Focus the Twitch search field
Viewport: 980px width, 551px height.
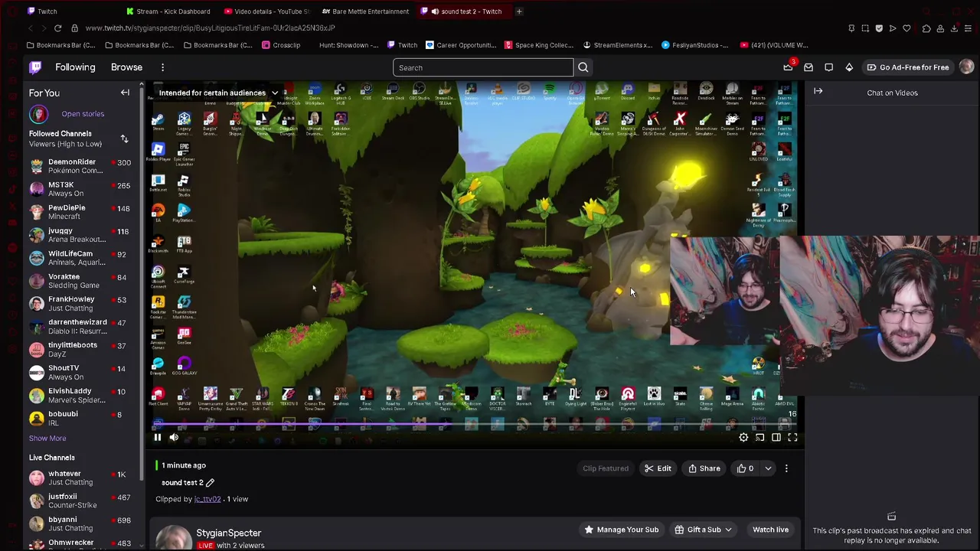(483, 67)
